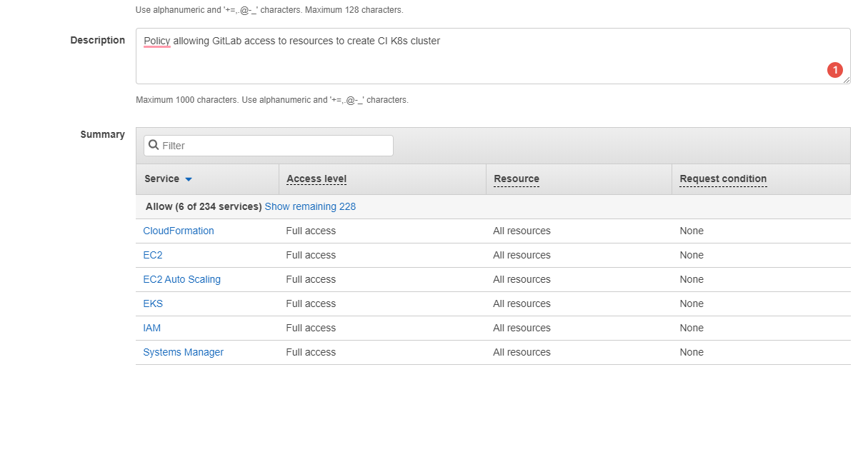
Task: Open the IAM service link
Action: click(x=152, y=328)
